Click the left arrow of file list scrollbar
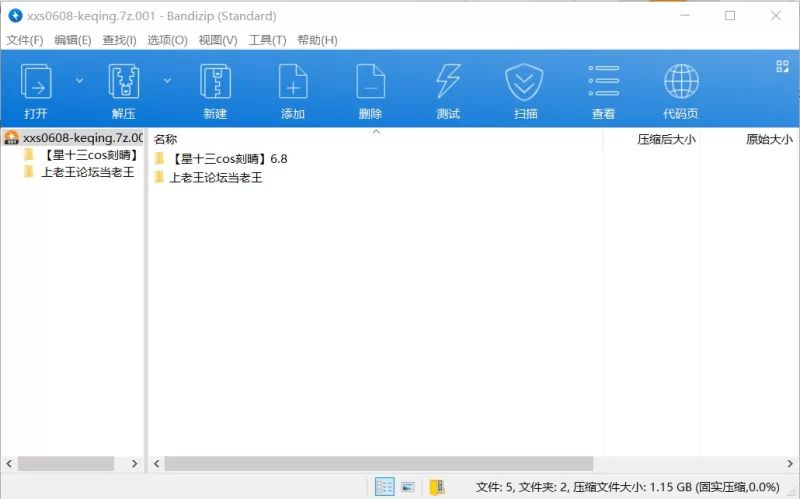The height and width of the screenshot is (499, 800). [157, 463]
